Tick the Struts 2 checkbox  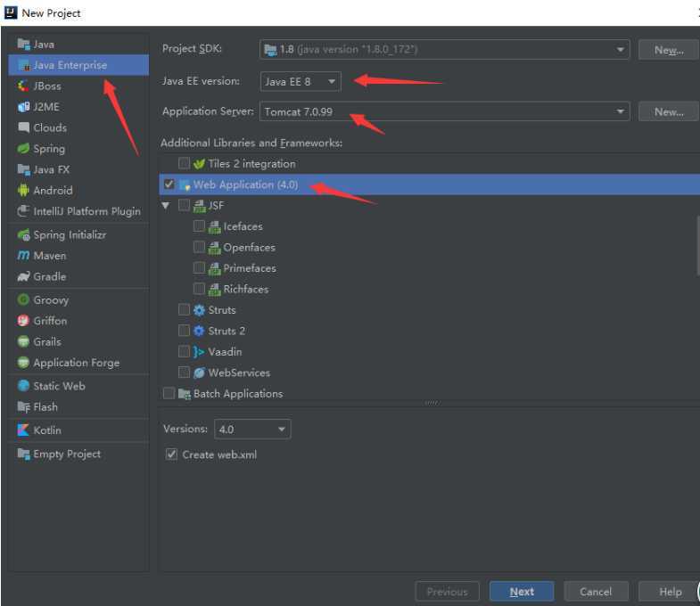(x=184, y=331)
